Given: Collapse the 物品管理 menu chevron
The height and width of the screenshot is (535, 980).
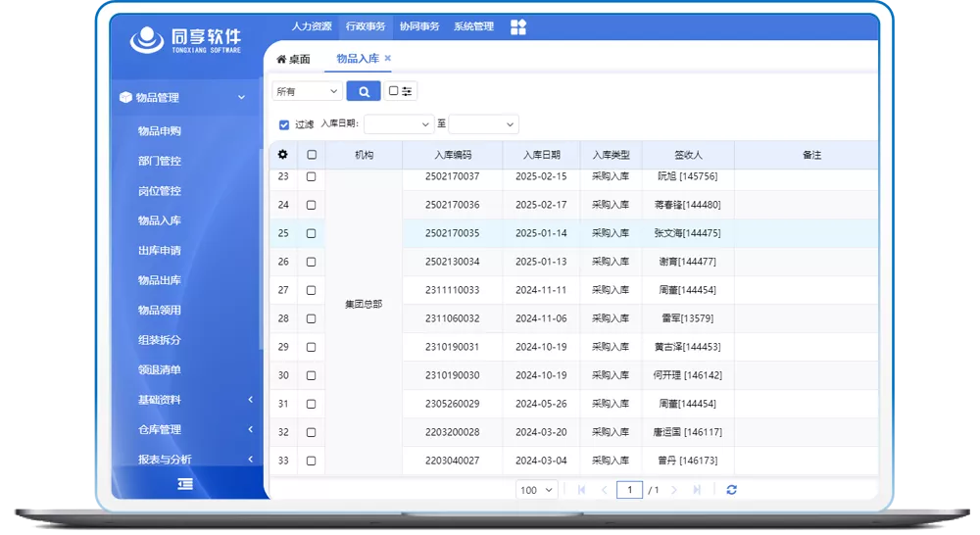Looking at the screenshot, I should click(241, 98).
